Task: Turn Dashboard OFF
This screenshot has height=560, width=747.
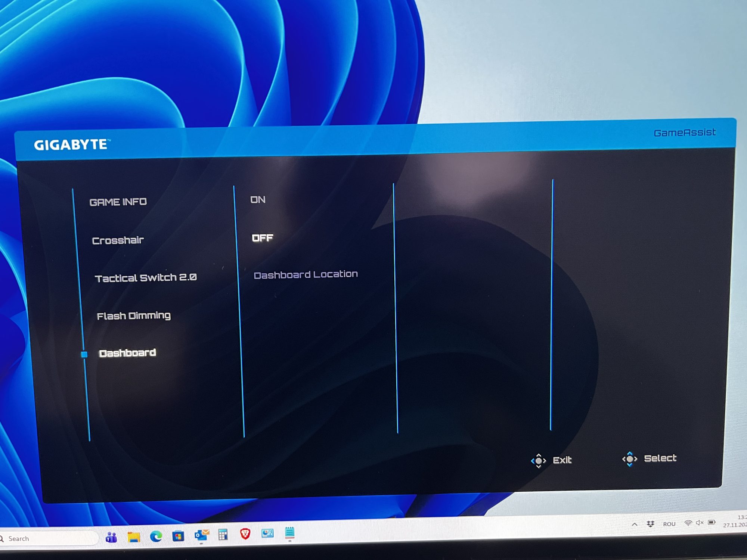Action: coord(262,238)
